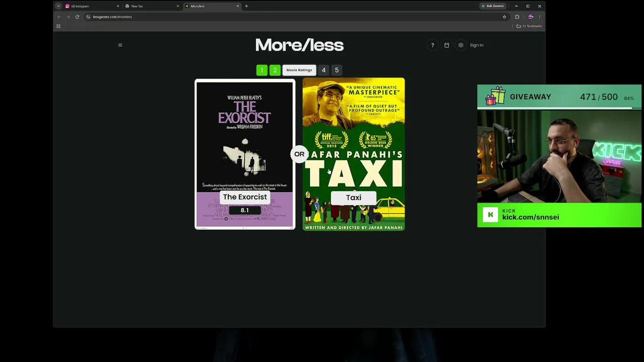Click the Taxi title label
644x362 pixels.
coord(354,198)
